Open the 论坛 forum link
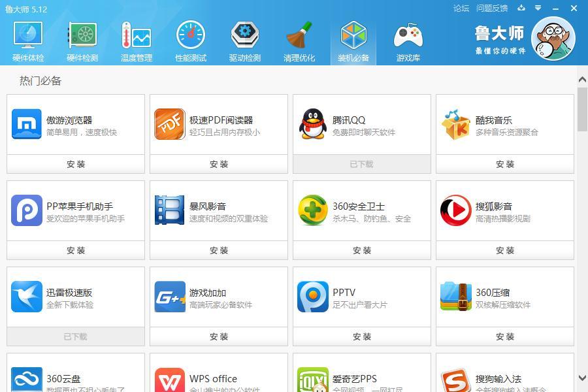 pos(461,8)
